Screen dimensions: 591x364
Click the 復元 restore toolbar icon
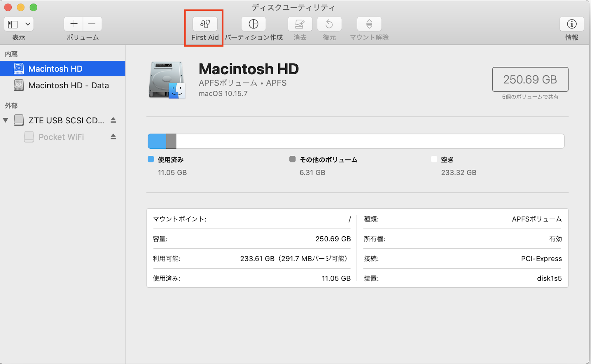click(x=329, y=24)
